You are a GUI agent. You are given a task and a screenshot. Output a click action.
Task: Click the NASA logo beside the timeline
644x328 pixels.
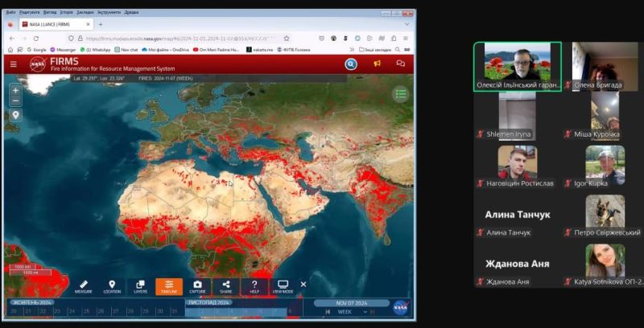[400, 307]
